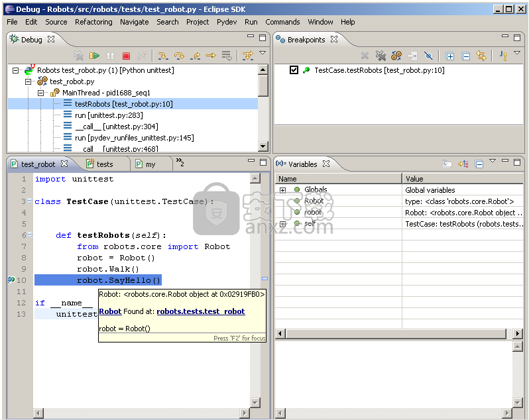
Task: Toggle Use Step Filters icon
Action: [x=248, y=56]
